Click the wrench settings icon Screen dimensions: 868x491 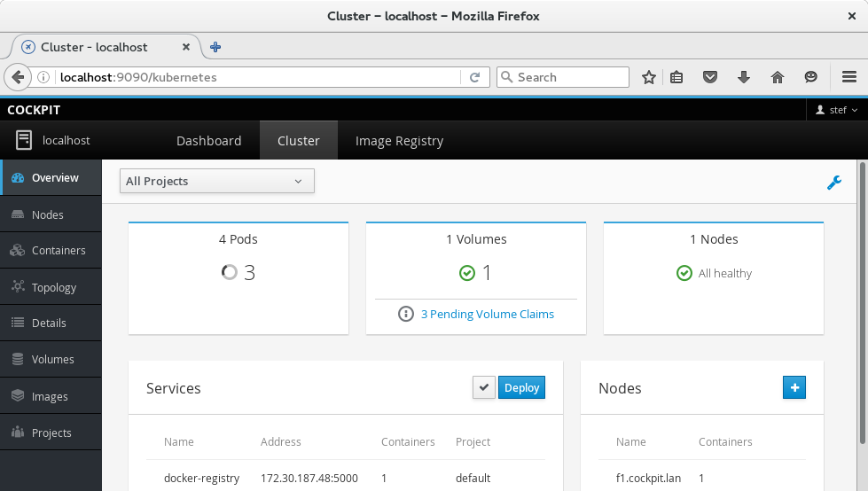point(833,183)
